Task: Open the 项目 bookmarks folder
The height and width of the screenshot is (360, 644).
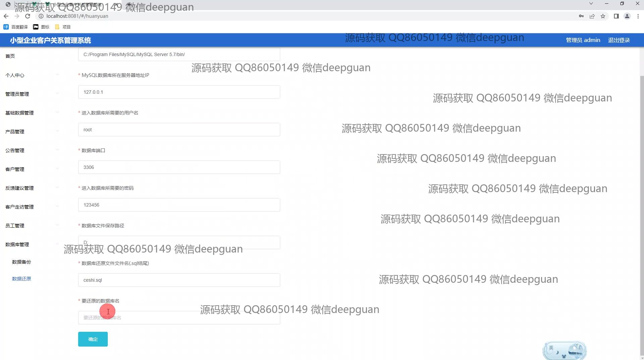Action: pos(63,27)
